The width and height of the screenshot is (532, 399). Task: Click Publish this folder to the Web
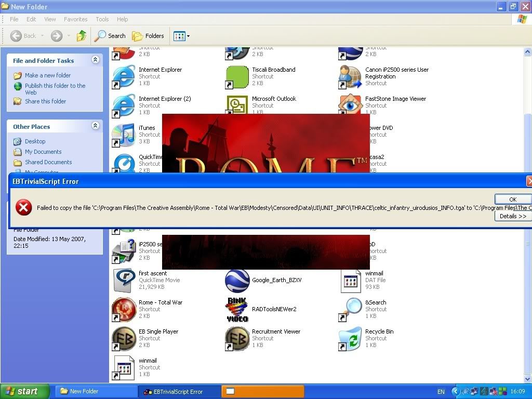point(55,89)
